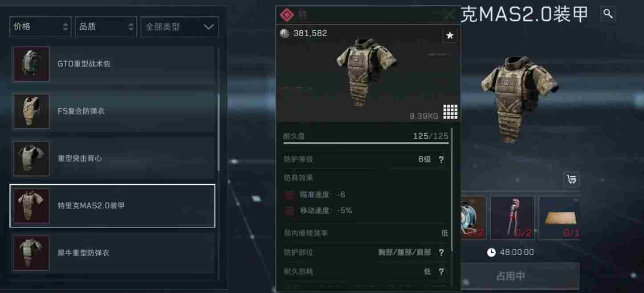This screenshot has width=644, height=293.
Task: Open the grid size icon
Action: (450, 112)
